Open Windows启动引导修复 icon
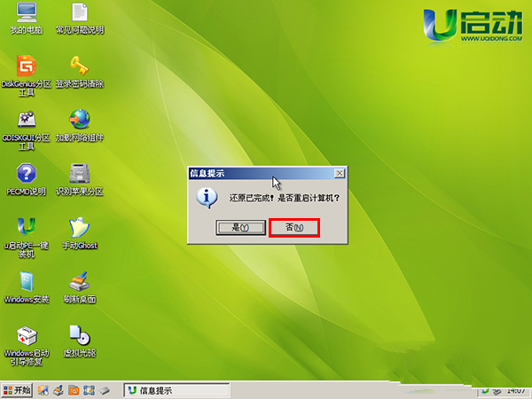The width and height of the screenshot is (532, 399). coord(27,336)
